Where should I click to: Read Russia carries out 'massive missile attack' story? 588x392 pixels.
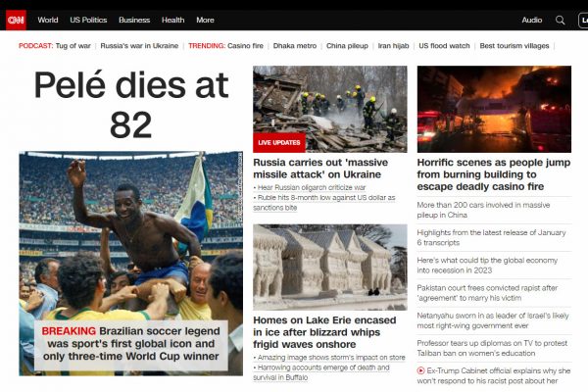tap(320, 169)
